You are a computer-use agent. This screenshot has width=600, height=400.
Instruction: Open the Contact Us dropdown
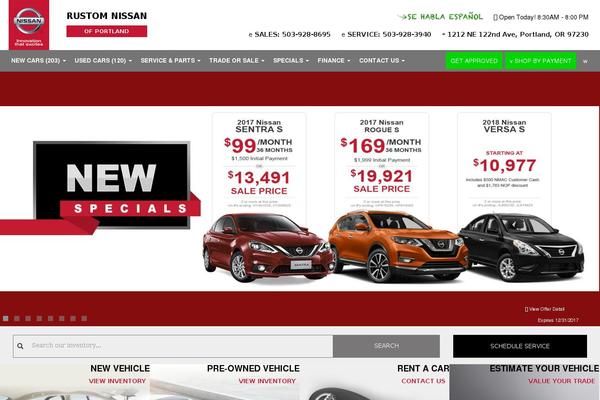pos(382,60)
